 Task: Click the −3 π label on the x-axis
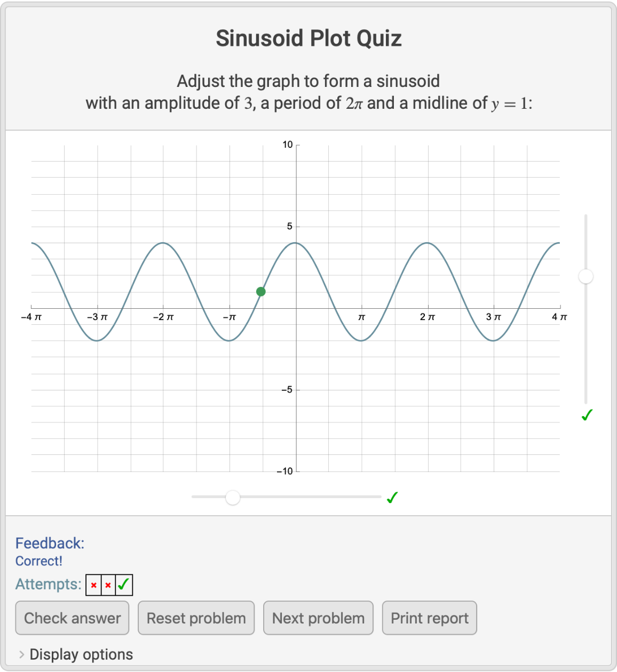(97, 317)
